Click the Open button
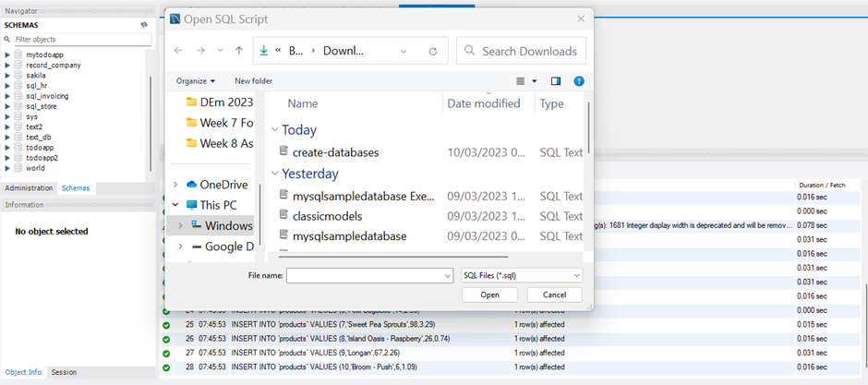 coord(490,295)
